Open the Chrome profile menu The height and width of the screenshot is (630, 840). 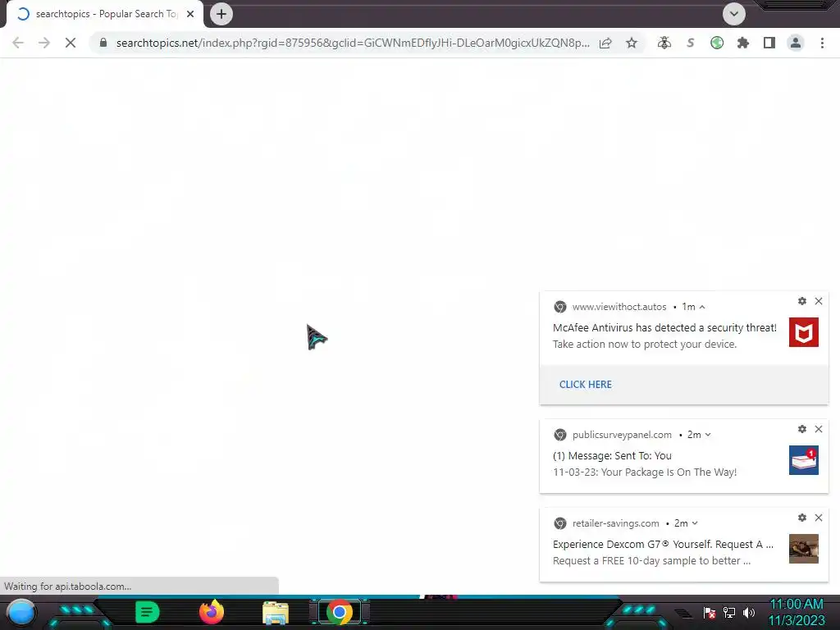796,43
